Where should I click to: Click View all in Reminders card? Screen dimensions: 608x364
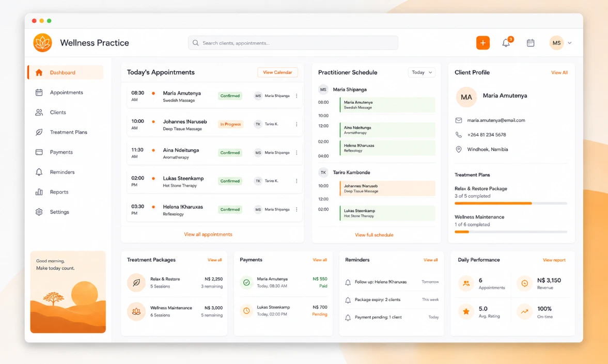pos(430,260)
